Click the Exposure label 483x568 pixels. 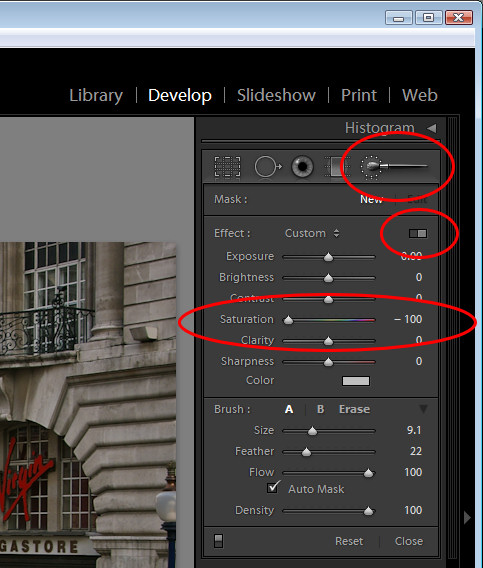pyautogui.click(x=250, y=256)
